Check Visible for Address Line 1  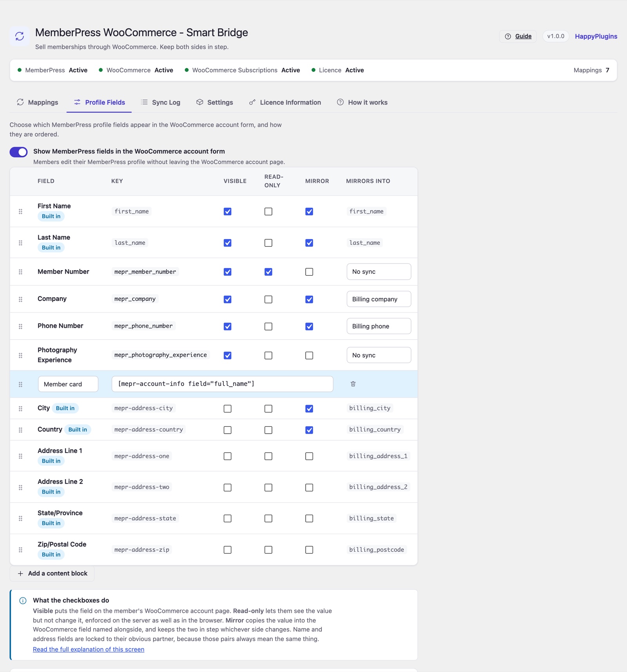[x=227, y=456]
